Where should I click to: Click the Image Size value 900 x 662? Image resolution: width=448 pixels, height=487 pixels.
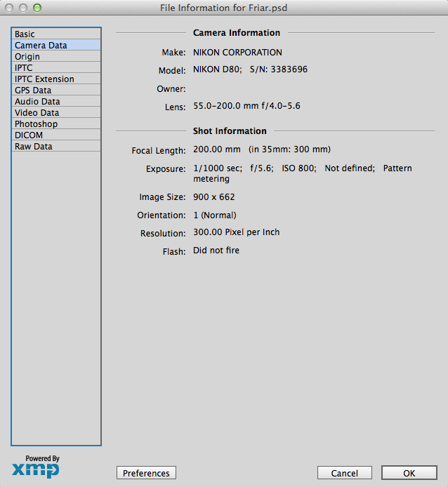(x=214, y=197)
